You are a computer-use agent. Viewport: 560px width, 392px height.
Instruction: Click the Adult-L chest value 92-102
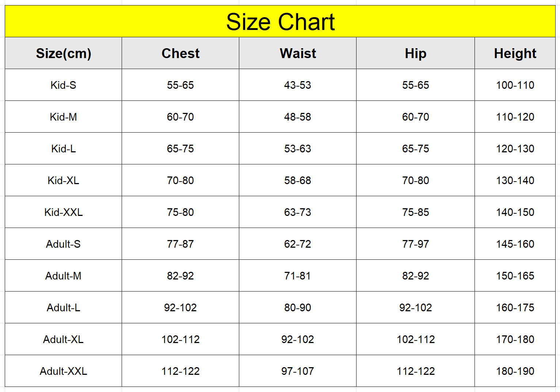(x=180, y=307)
